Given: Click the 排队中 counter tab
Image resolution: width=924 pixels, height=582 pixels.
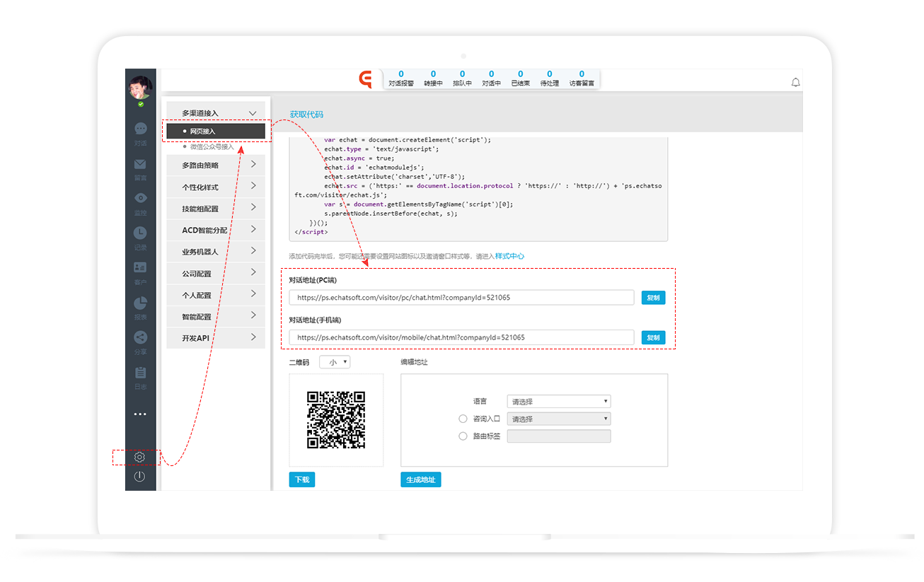Looking at the screenshot, I should click(462, 78).
